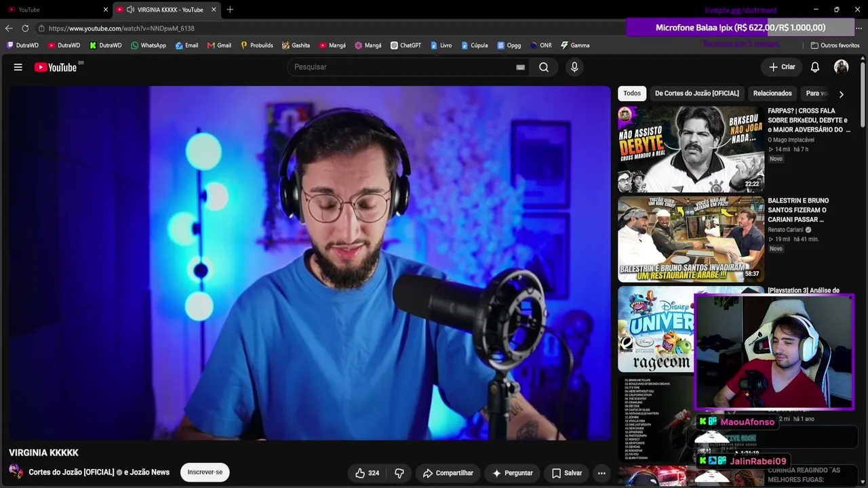The height and width of the screenshot is (488, 868).
Task: Click the main video player to pause
Action: (x=310, y=263)
